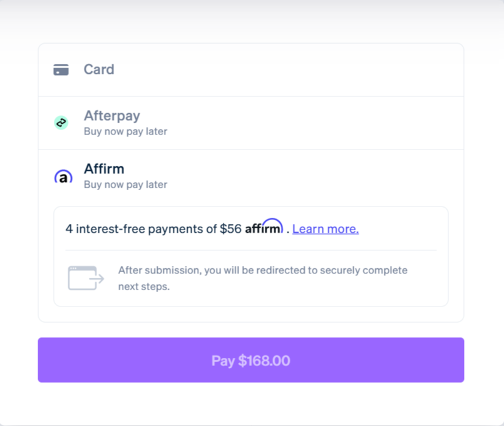The height and width of the screenshot is (426, 504).
Task: Choose the Afterpay payment option
Action: [250, 123]
